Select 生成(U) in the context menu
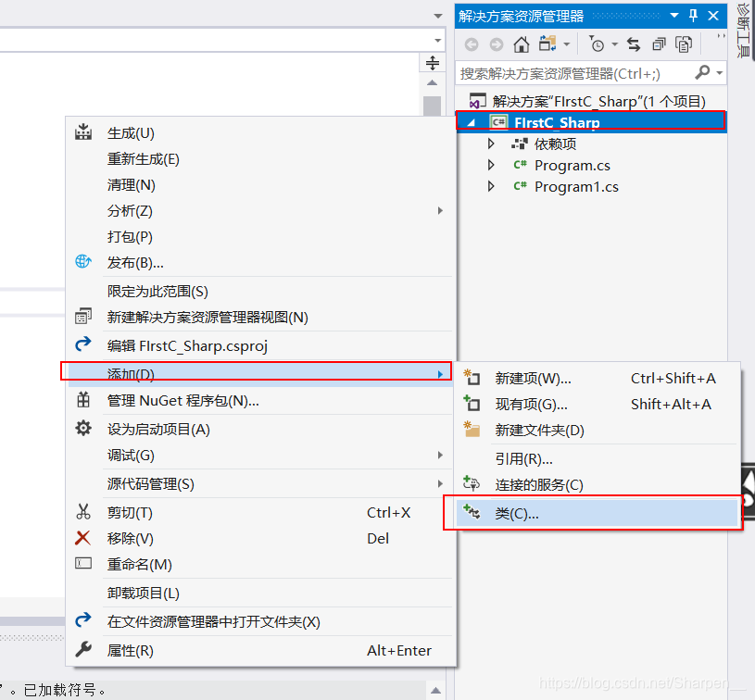Screen dimensions: 755x700 click(x=260, y=133)
